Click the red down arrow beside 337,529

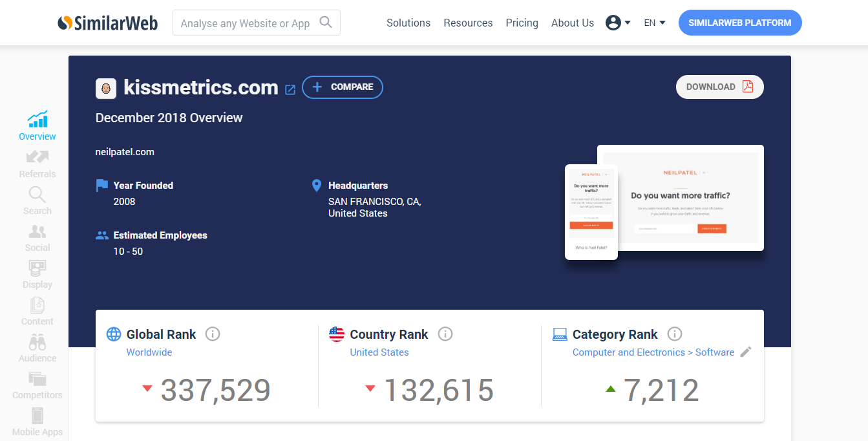[147, 389]
